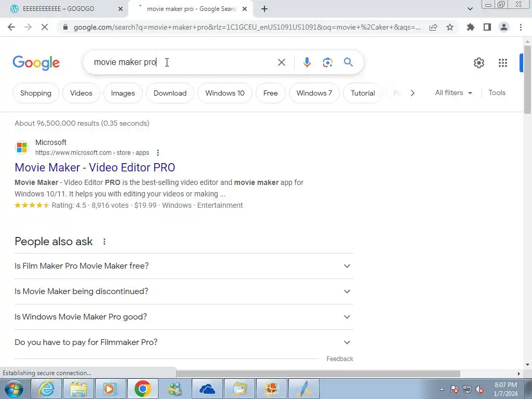Open Windows Explorer folder in taskbar
The image size is (532, 399).
coord(79,389)
